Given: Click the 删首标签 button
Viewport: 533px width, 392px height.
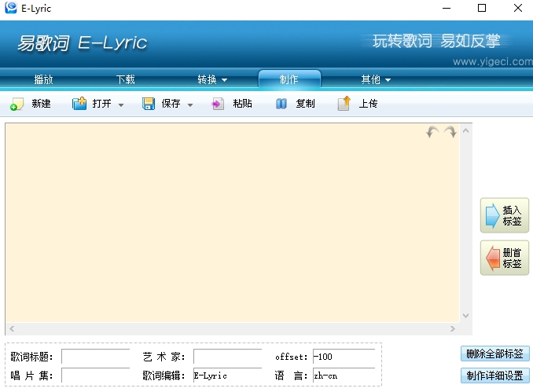Looking at the screenshot, I should [x=505, y=258].
